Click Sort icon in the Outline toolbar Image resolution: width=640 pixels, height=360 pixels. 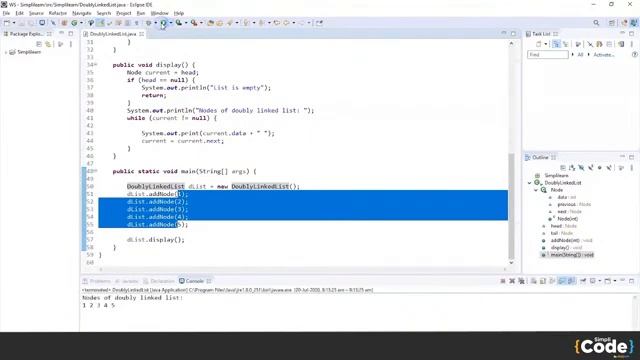tap(572, 167)
